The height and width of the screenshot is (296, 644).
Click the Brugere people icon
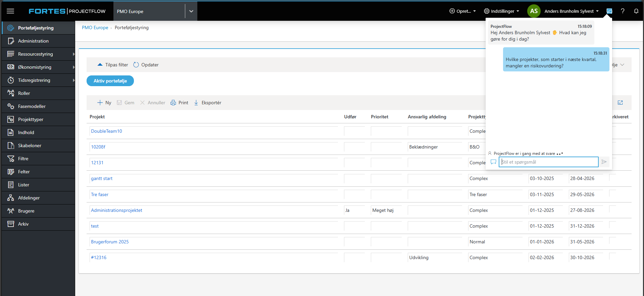coord(11,211)
